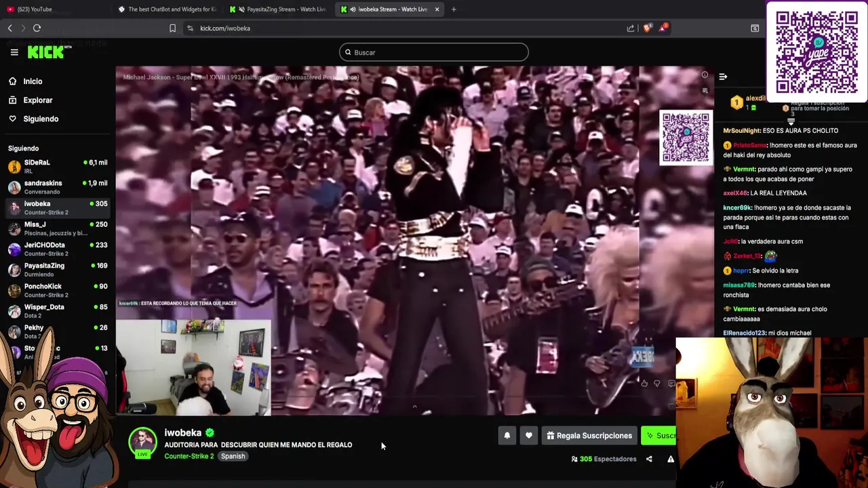This screenshot has height=488, width=868.
Task: Click the Buscar search field
Action: click(434, 52)
